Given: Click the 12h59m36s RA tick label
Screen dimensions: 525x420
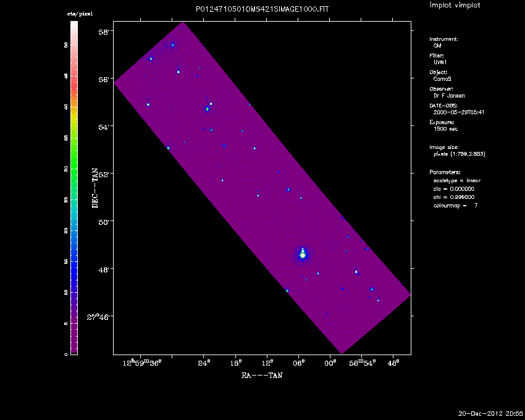Looking at the screenshot, I should click(142, 363).
